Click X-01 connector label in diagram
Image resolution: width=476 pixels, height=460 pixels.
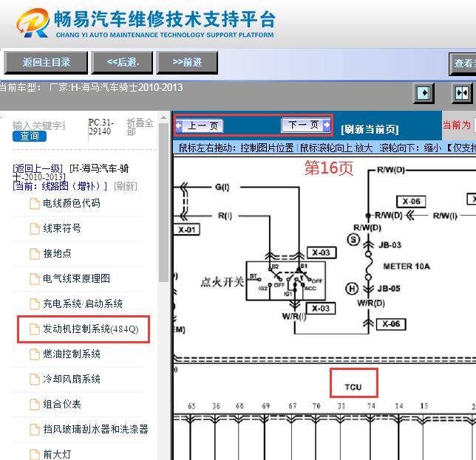[186, 230]
